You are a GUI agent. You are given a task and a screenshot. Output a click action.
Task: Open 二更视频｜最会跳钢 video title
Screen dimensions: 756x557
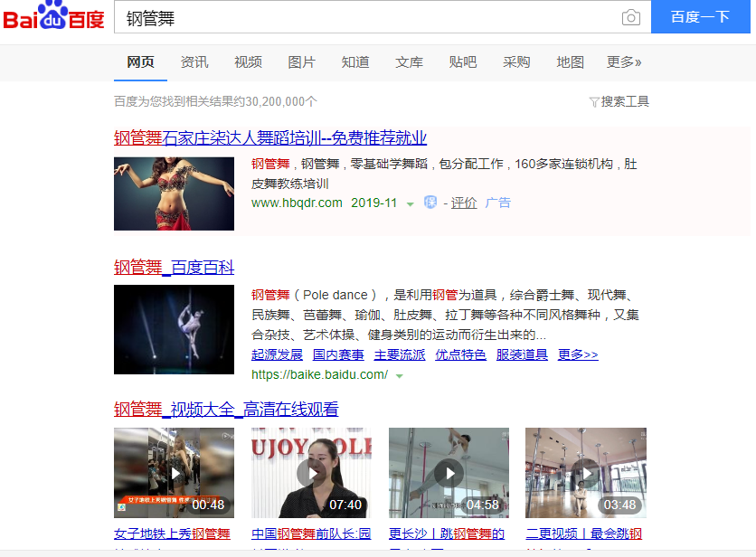coord(584,533)
